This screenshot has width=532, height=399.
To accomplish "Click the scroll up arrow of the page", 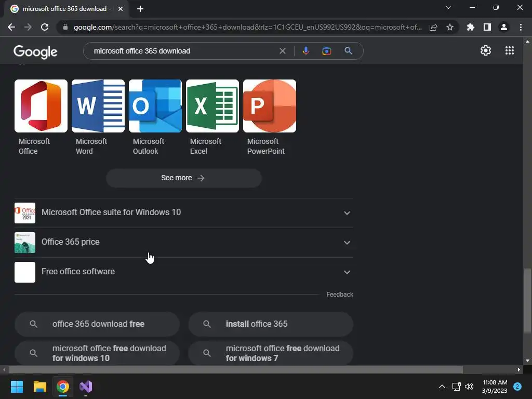I will coord(527,42).
